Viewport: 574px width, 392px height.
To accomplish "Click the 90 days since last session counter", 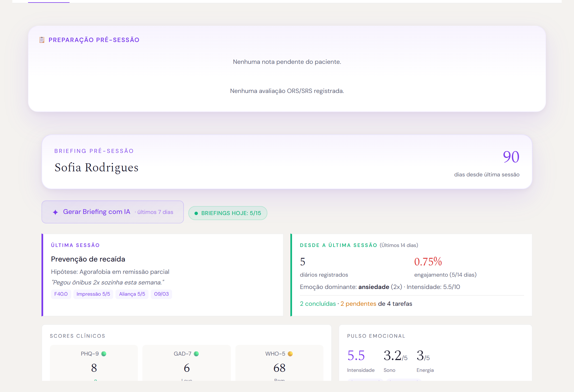I will tap(511, 157).
